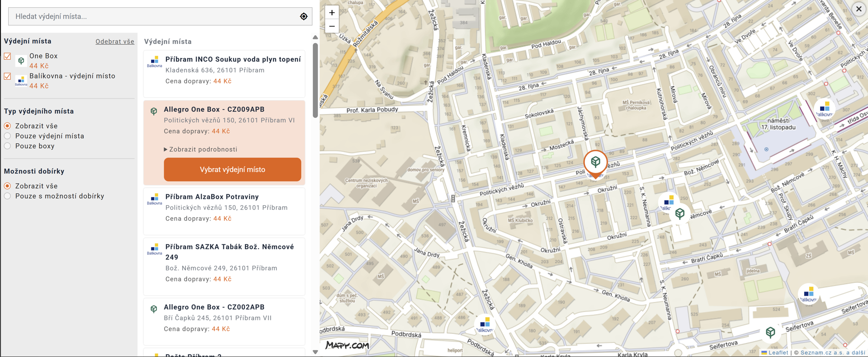Uncheck Balíkovna - výdejní místo checkbox

[8, 76]
